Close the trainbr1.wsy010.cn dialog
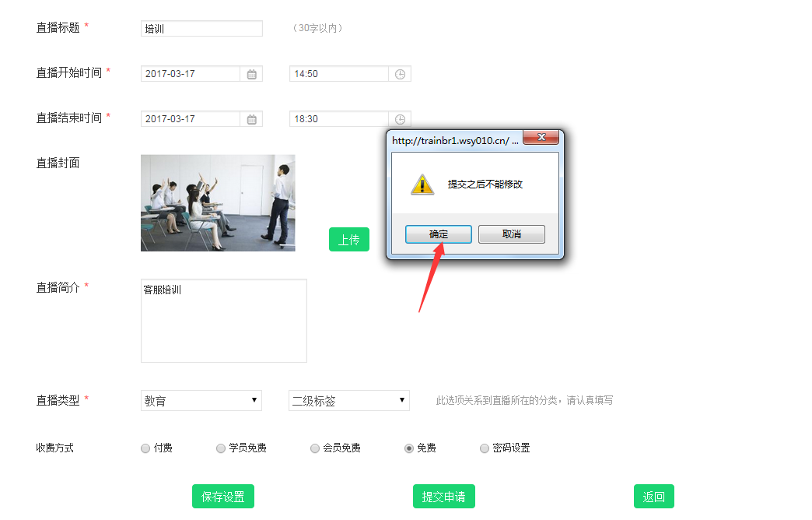The image size is (812, 520). (x=541, y=137)
